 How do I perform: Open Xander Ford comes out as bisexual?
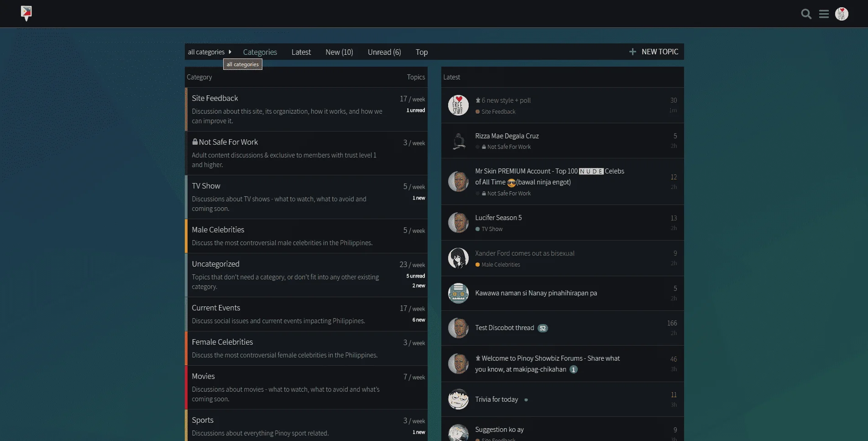525,253
